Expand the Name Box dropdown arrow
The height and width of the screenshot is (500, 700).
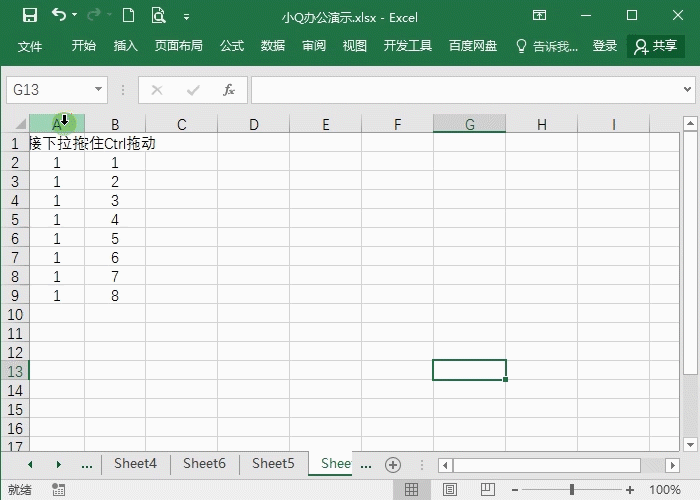(x=98, y=89)
